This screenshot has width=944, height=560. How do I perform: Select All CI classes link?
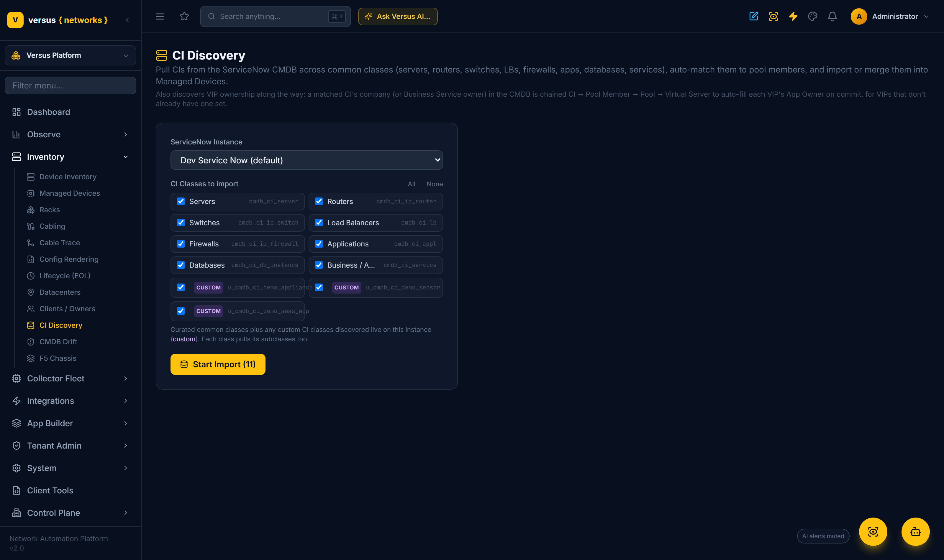pos(411,184)
